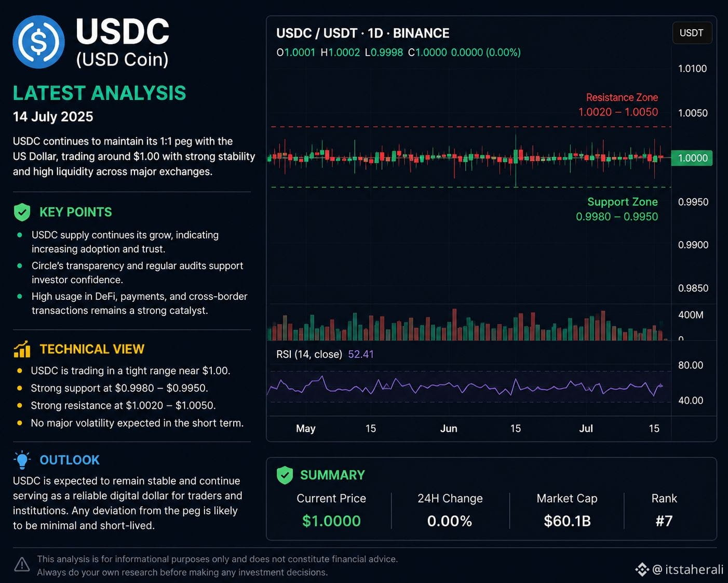Viewport: 728px width, 583px height.
Task: Click the 'Strong support at $0.9980 – $0.9950.' bullet
Action: click(x=119, y=388)
